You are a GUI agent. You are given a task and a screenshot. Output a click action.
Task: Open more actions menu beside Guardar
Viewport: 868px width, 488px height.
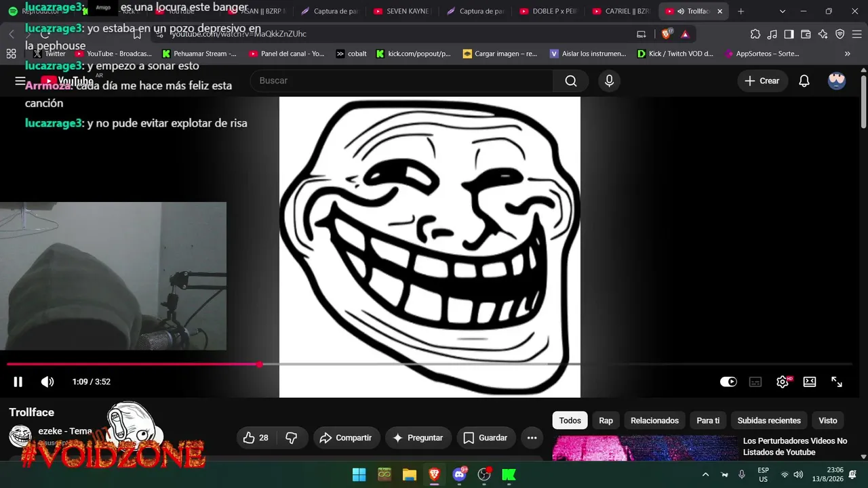[x=532, y=438]
